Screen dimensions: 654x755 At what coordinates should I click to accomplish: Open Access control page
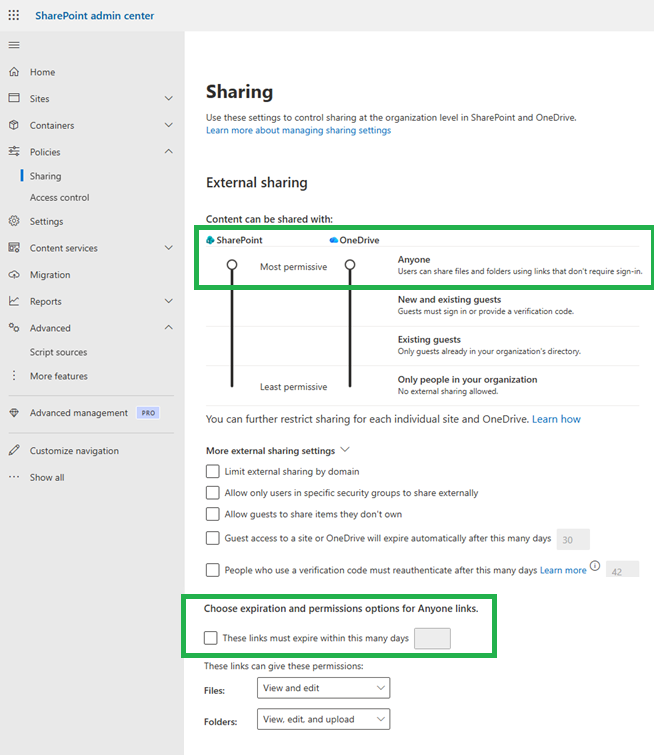[60, 197]
